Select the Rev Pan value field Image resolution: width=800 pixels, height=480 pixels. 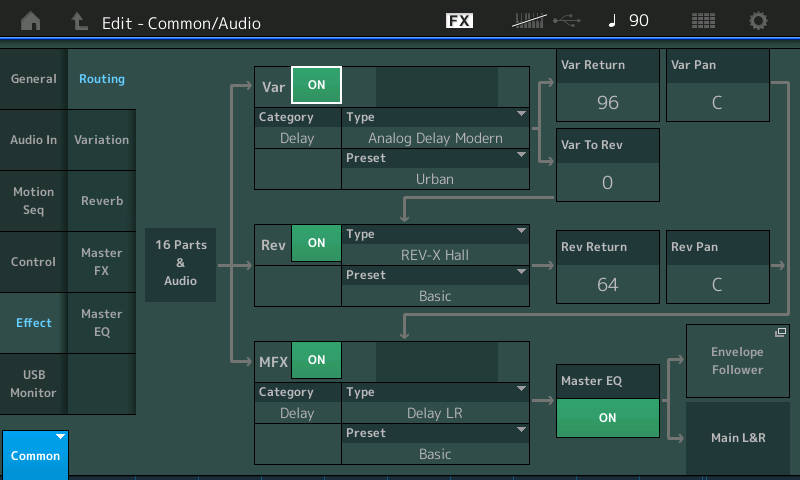(x=717, y=284)
